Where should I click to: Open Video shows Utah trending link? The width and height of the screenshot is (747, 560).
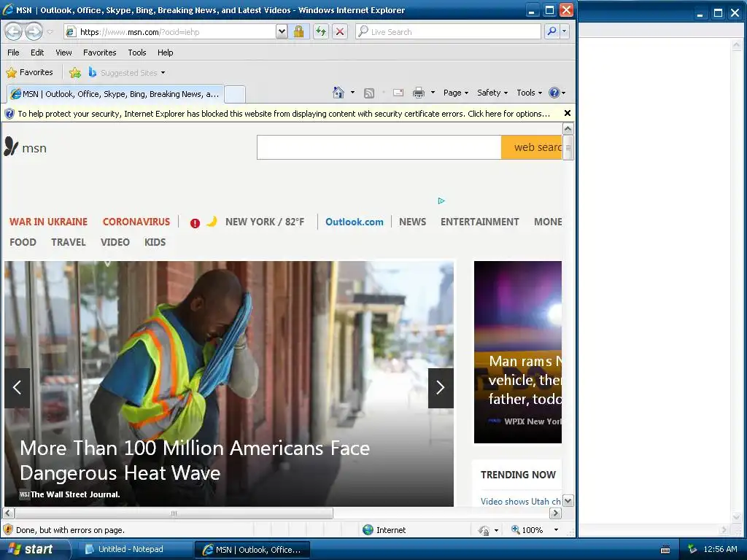(x=521, y=502)
